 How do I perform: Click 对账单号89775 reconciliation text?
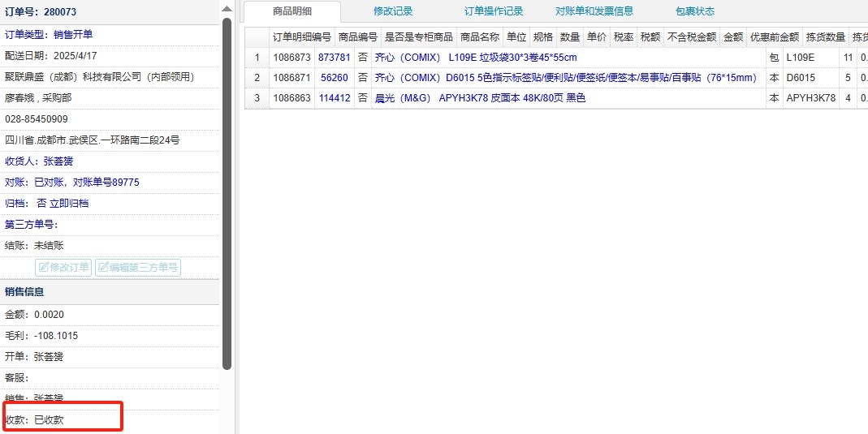point(106,183)
